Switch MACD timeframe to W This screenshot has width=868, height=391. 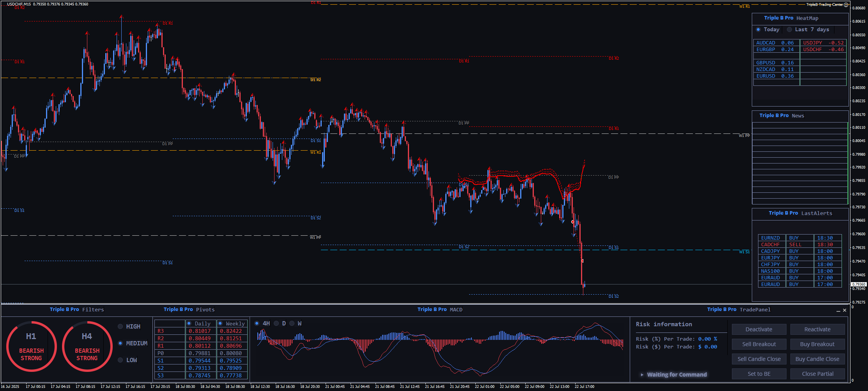click(292, 323)
